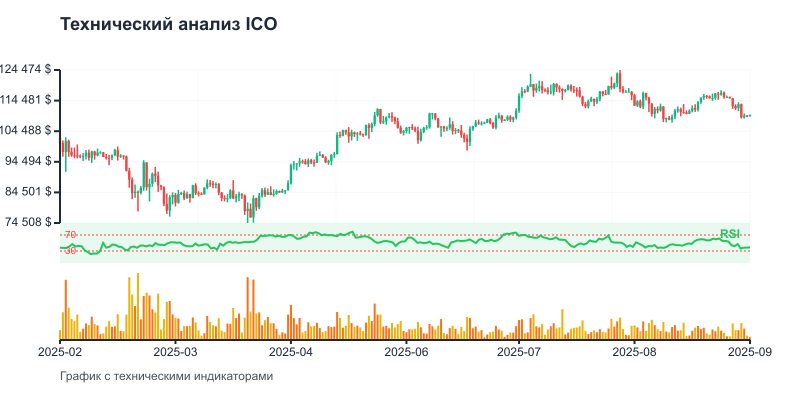The image size is (800, 400).
Task: Click the RSI level 30 label
Action: pyautogui.click(x=70, y=251)
